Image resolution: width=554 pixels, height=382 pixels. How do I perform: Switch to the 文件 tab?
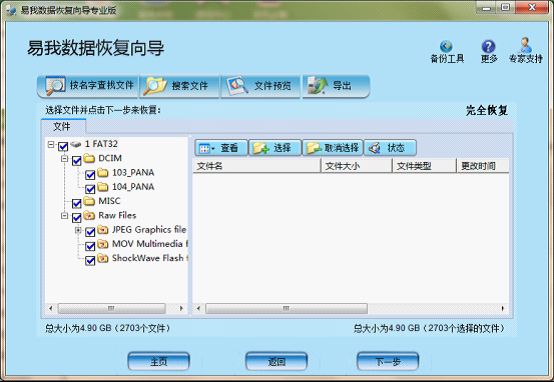[63, 127]
